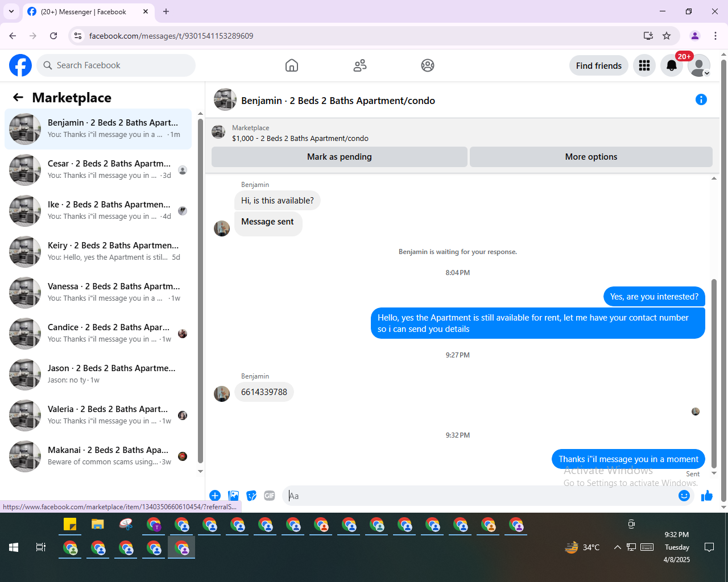Open the notifications bell icon
Screen dimensions: 728x582
pos(672,65)
